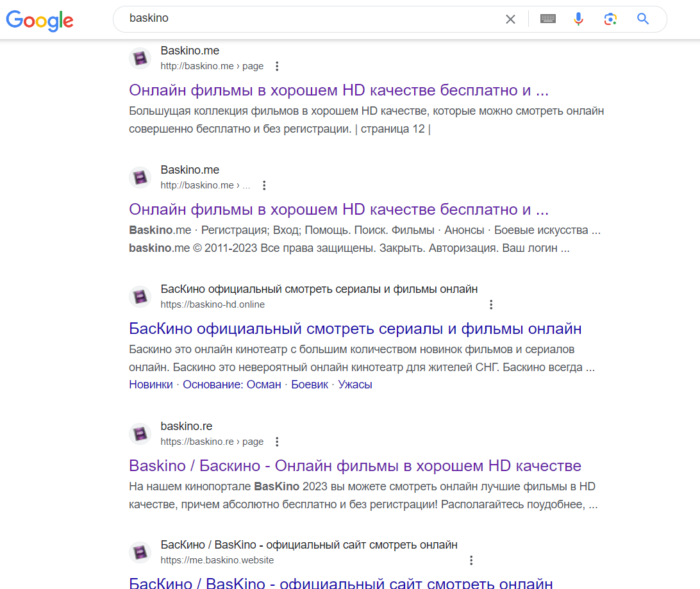Open three-dot menu for baskino.re result
The height and width of the screenshot is (589, 700).
pyautogui.click(x=277, y=442)
